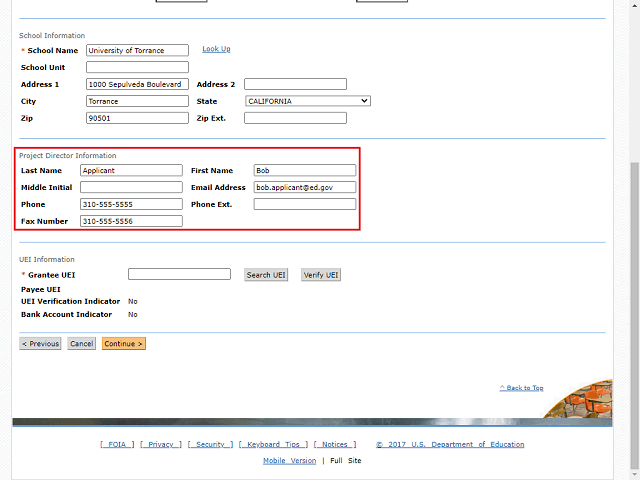The width and height of the screenshot is (640, 480).
Task: Focus the Zip Ext. text box
Action: 296,118
